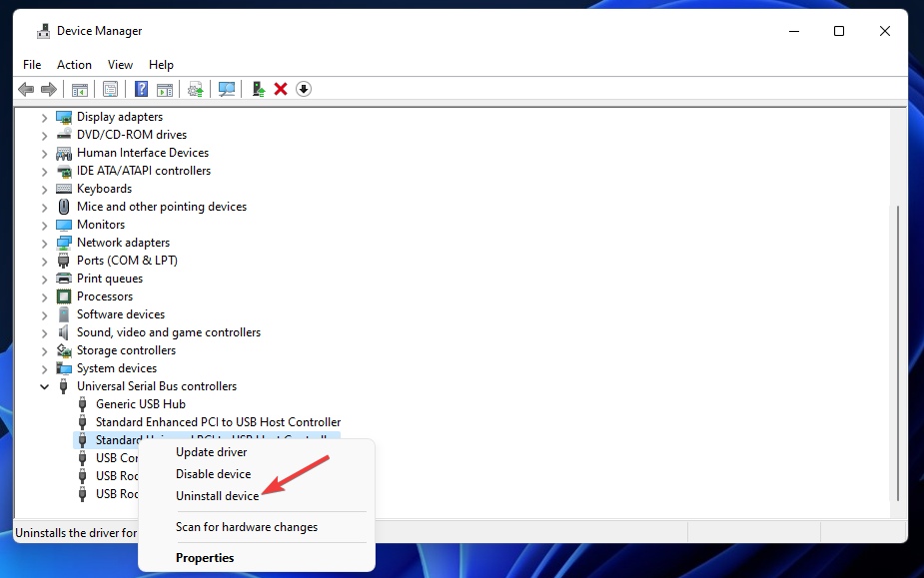Click the Disable device down-arrow toolbar icon

pyautogui.click(x=303, y=89)
